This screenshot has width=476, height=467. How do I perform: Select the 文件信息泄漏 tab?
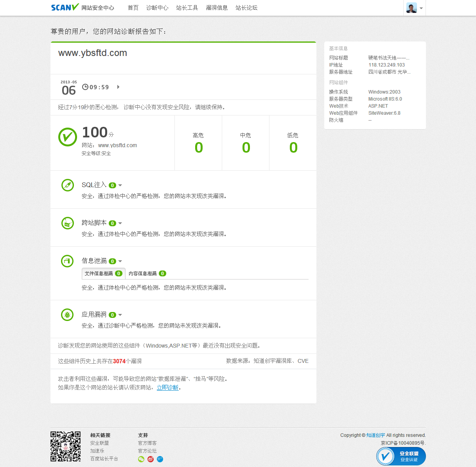tap(103, 274)
